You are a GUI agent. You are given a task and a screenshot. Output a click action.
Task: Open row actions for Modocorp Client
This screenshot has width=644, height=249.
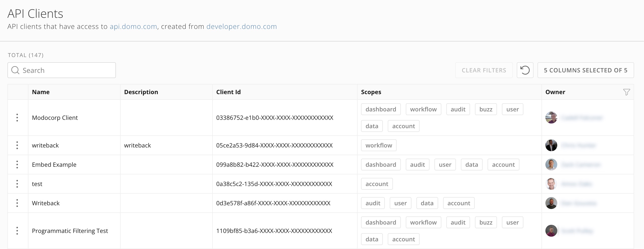17,118
